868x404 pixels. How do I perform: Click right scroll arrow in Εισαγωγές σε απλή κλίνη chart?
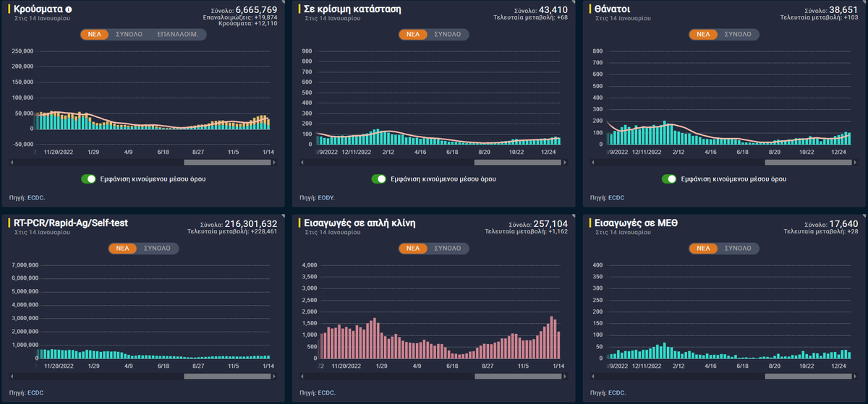coord(563,377)
